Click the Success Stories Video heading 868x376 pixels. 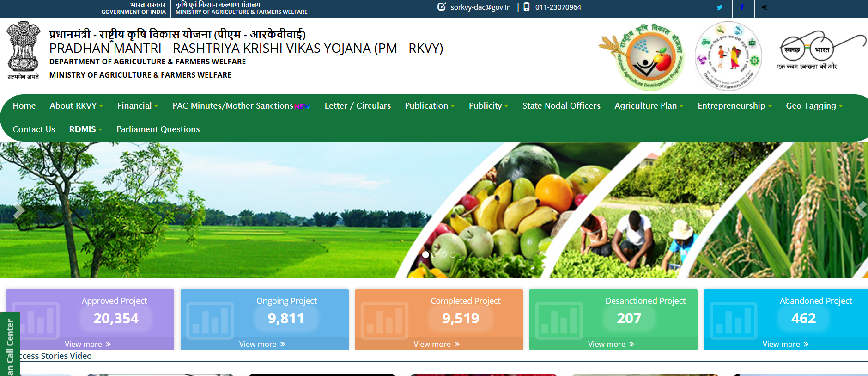point(55,356)
